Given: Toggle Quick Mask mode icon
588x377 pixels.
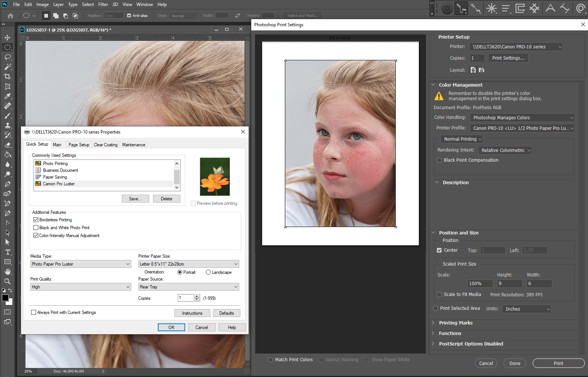Looking at the screenshot, I should coord(7,312).
